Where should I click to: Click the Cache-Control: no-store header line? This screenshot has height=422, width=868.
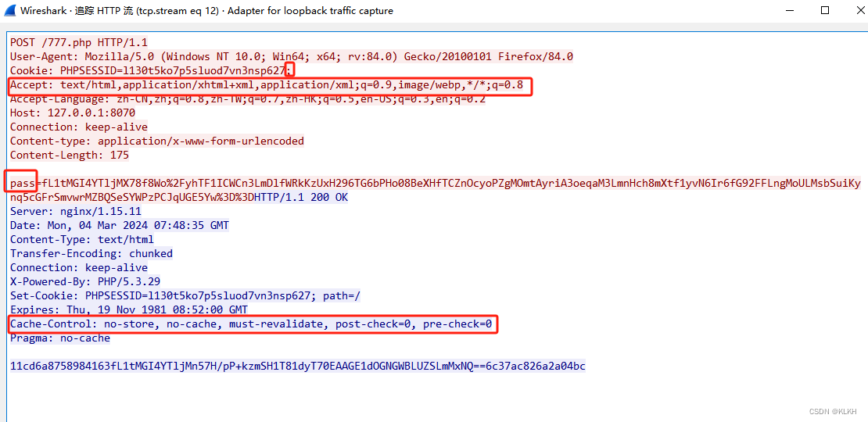click(x=251, y=324)
